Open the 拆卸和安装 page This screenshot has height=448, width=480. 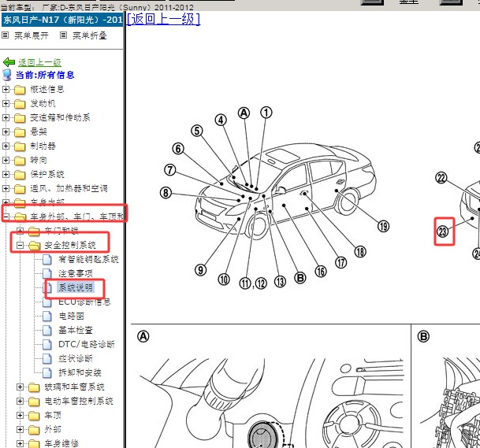coord(80,372)
